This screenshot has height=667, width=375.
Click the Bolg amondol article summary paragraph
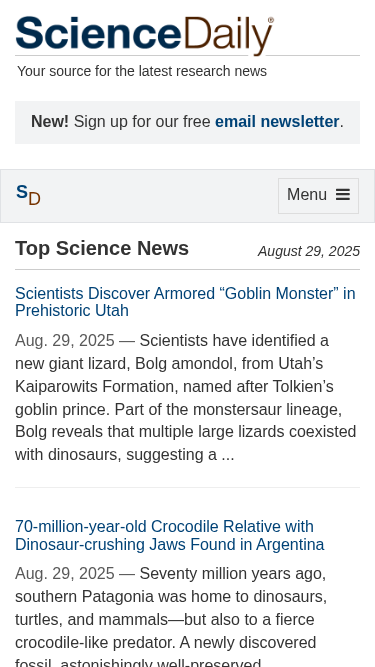tap(186, 398)
